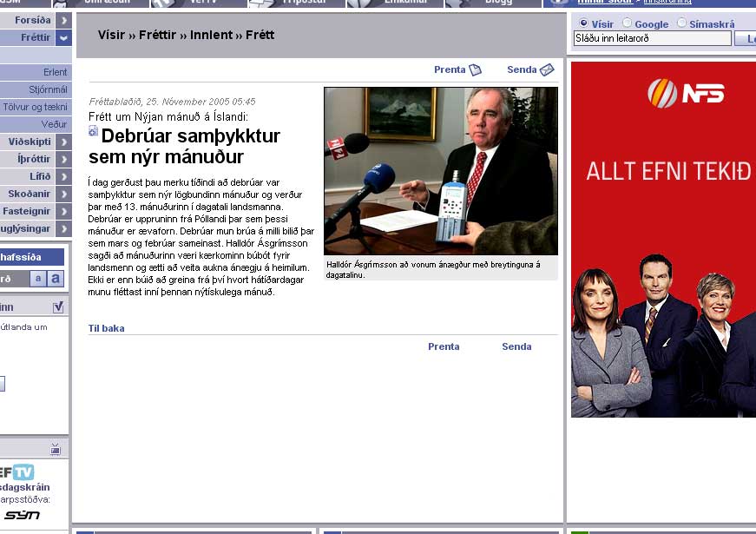Click the Til baka link
The width and height of the screenshot is (756, 534).
[x=106, y=328]
